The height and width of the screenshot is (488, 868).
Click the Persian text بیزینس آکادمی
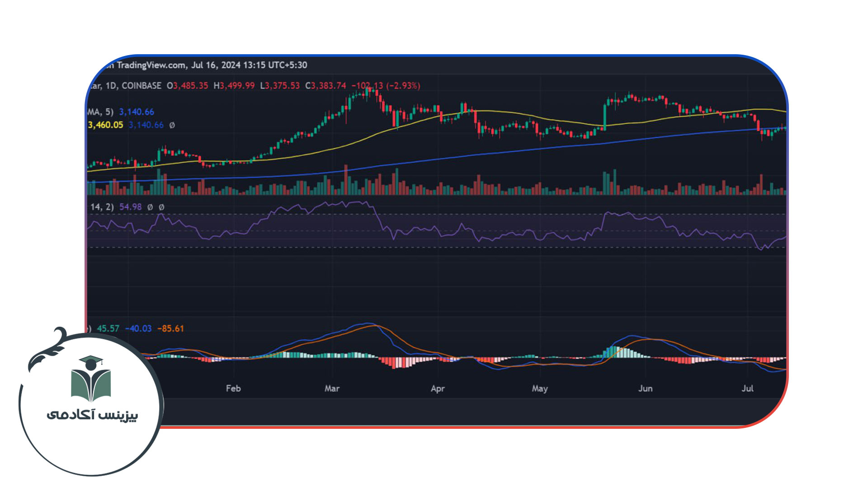coord(92,415)
